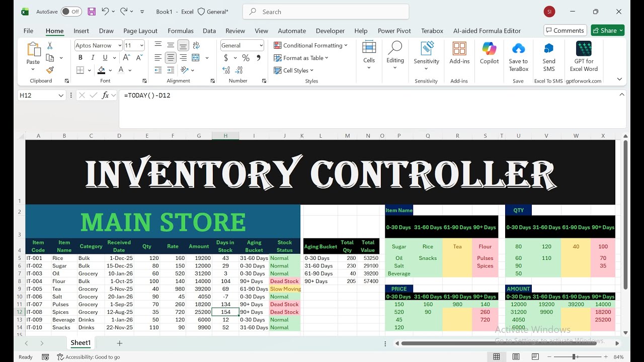Click the Share button
The height and width of the screenshot is (362, 644).
[x=608, y=30]
